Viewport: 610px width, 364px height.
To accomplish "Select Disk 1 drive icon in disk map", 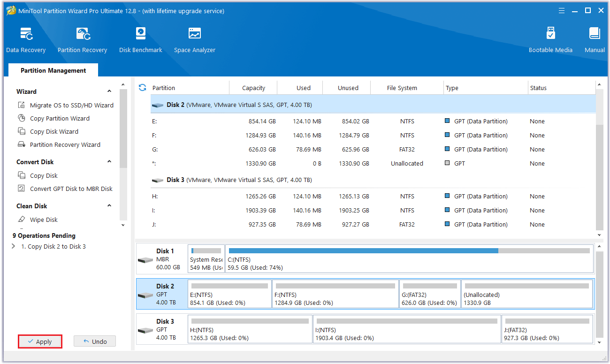I will coord(145,260).
